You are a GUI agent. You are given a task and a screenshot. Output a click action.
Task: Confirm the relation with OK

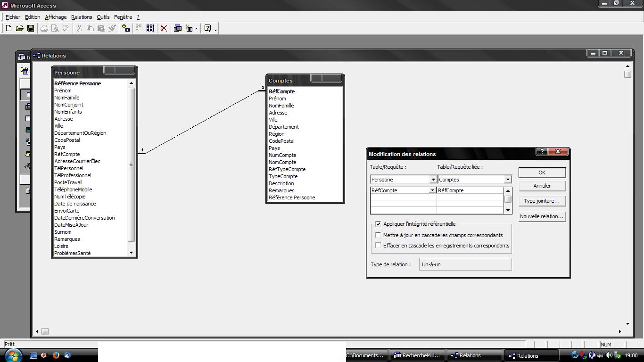pos(542,173)
